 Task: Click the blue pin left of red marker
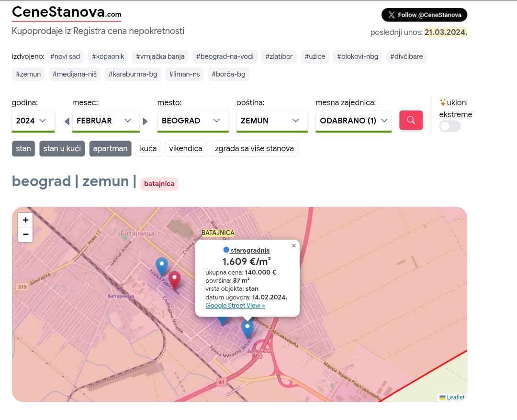[x=162, y=266]
